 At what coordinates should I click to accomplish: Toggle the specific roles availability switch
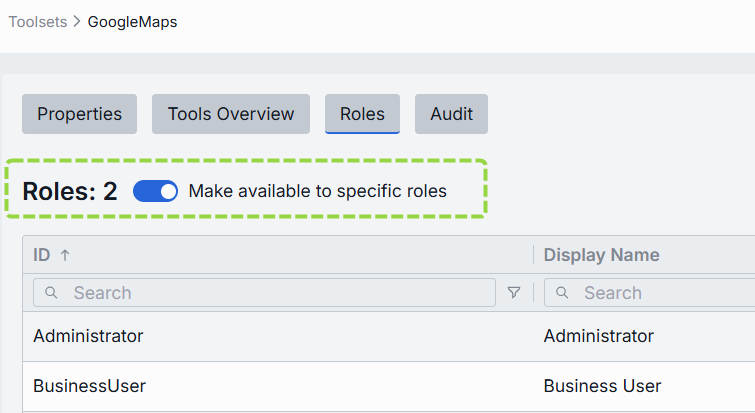coord(155,191)
